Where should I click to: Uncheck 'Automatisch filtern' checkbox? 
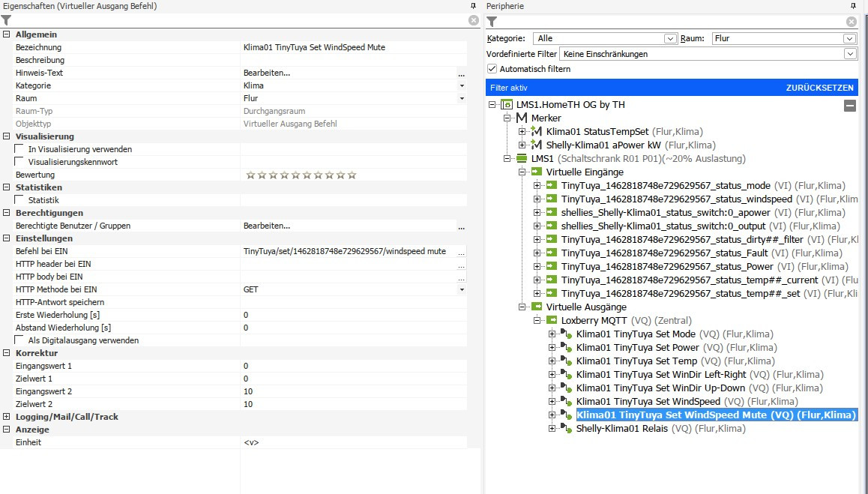492,69
